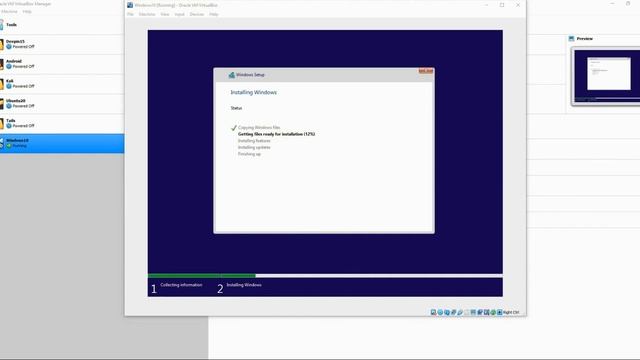Open the hard disk indicator in VM status bar

(433, 312)
